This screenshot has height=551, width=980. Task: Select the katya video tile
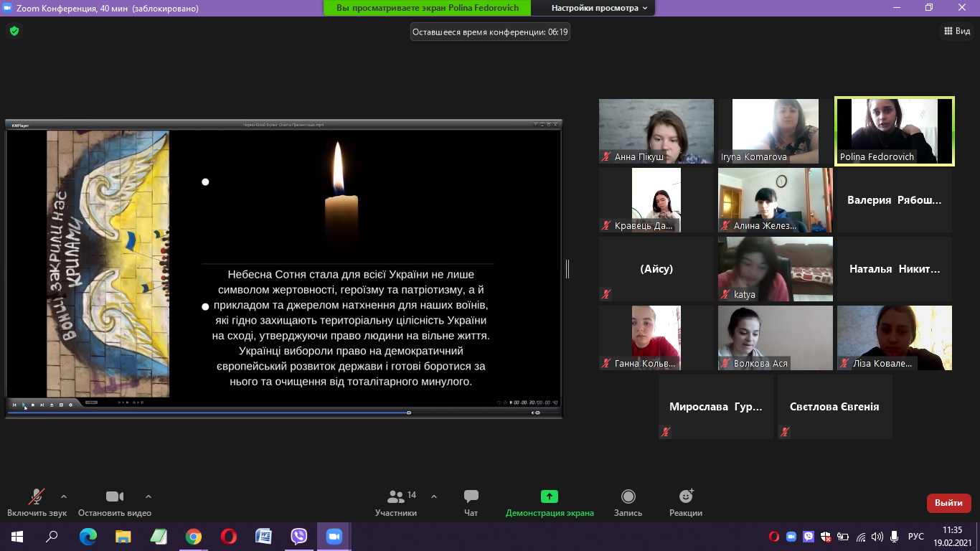[776, 269]
